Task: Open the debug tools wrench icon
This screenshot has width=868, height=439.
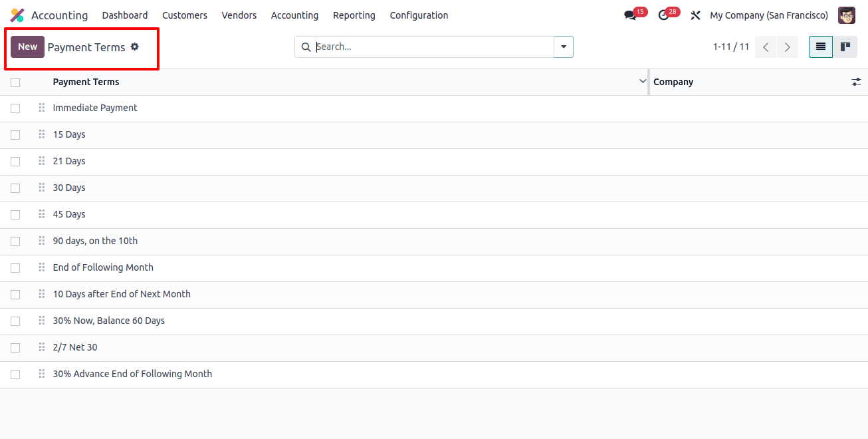Action: [695, 15]
